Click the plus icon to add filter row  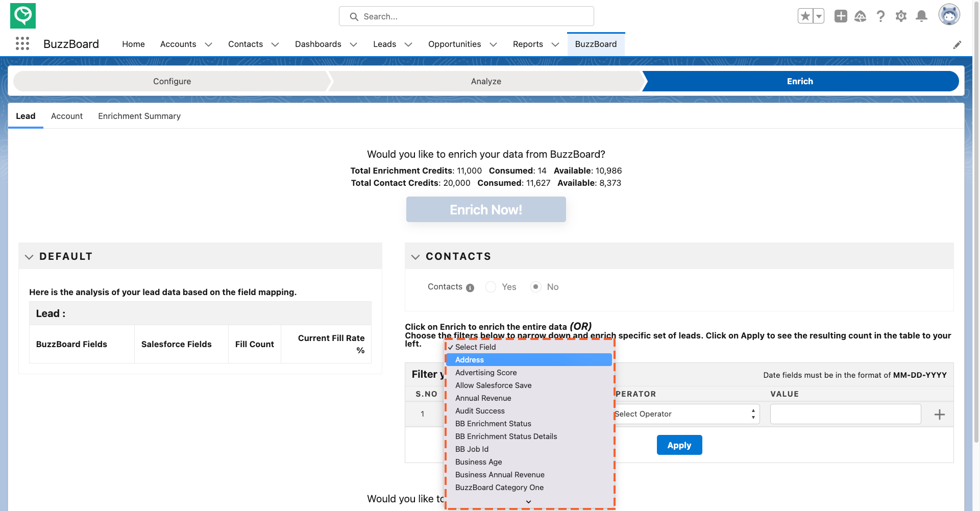(940, 415)
